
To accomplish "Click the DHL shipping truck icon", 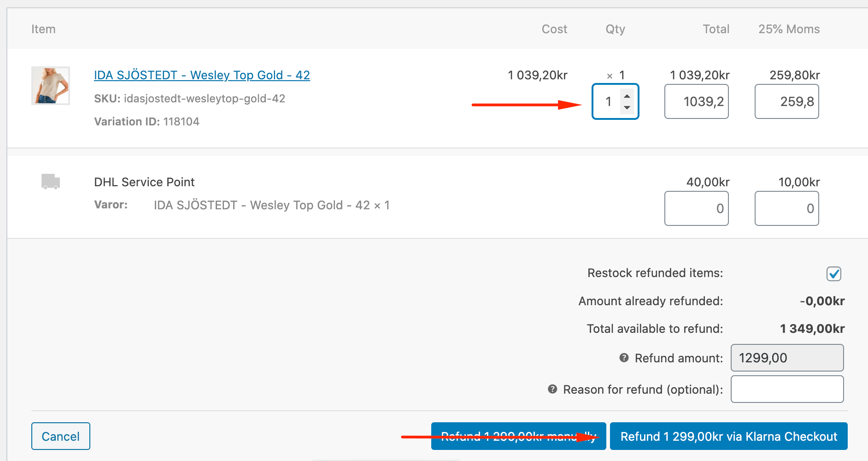I will pos(51,182).
